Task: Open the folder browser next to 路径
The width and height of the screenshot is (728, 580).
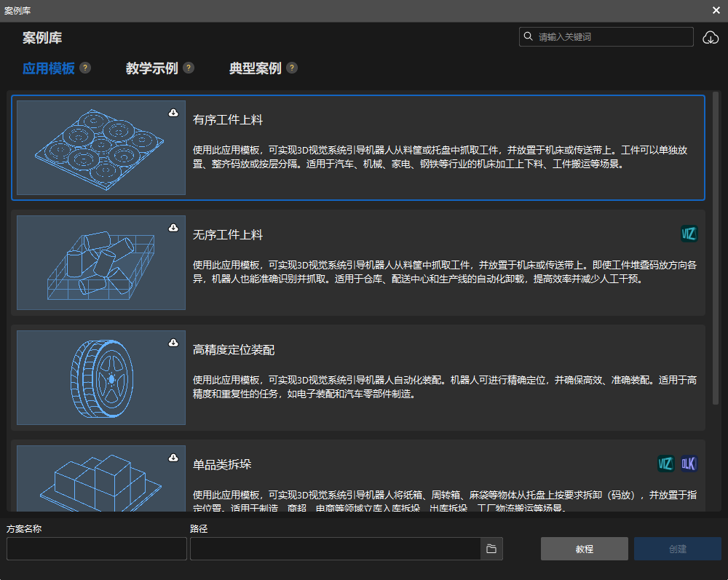Action: (x=491, y=549)
